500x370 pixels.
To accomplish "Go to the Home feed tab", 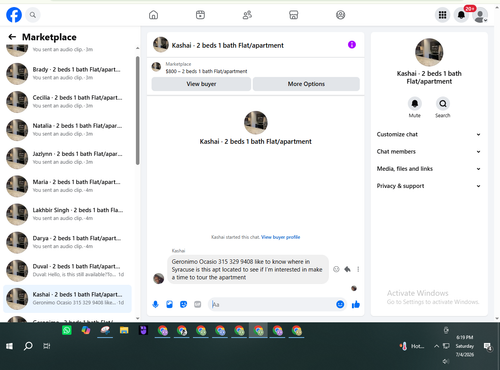I will (153, 15).
